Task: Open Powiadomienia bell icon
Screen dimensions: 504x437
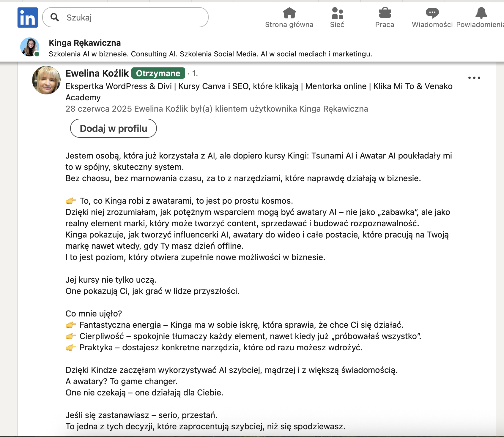Action: pyautogui.click(x=481, y=13)
